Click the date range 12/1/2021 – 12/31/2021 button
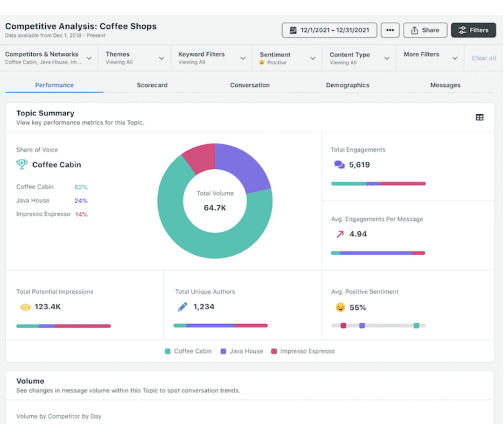The height and width of the screenshot is (446, 504). [329, 30]
